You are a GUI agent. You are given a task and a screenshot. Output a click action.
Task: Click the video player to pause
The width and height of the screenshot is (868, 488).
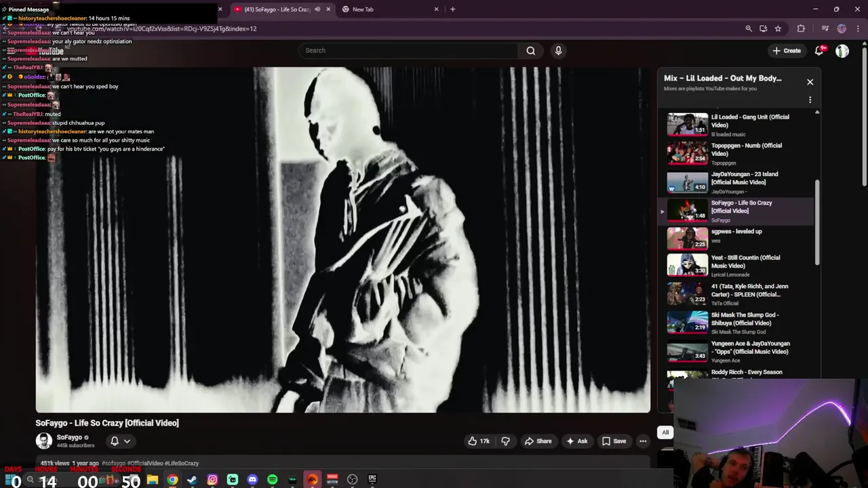click(343, 239)
